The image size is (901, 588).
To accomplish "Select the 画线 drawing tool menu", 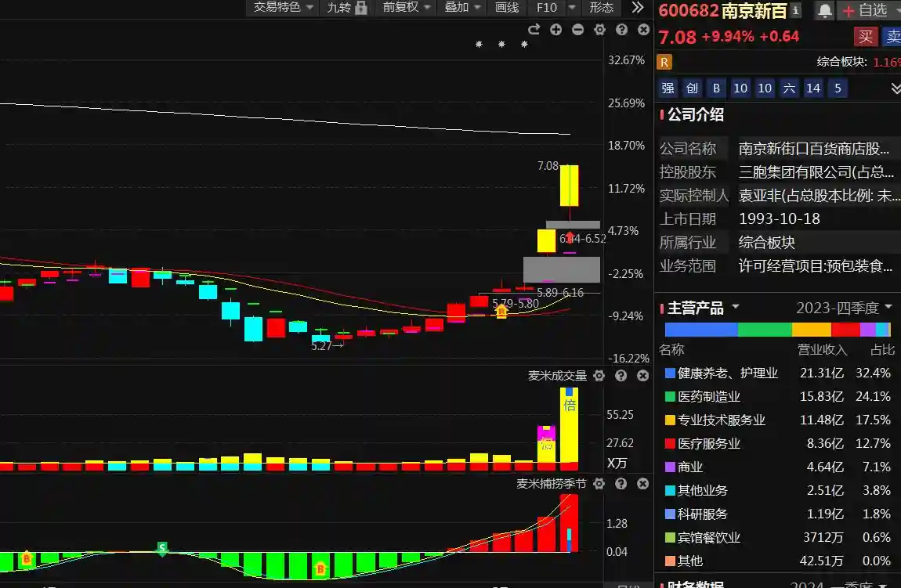I will (x=507, y=8).
